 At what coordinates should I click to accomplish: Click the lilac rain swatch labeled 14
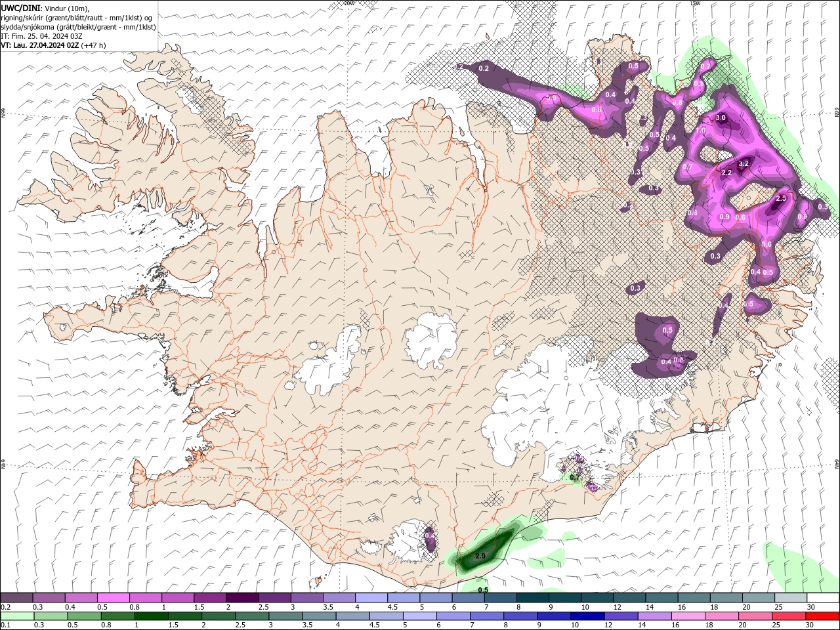[654, 616]
